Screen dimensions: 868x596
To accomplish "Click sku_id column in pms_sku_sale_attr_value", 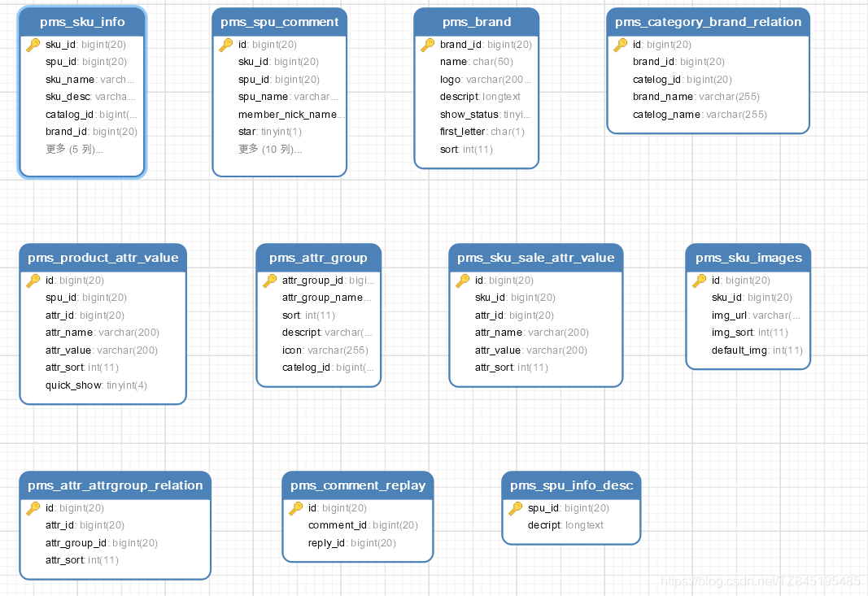I will tap(516, 298).
